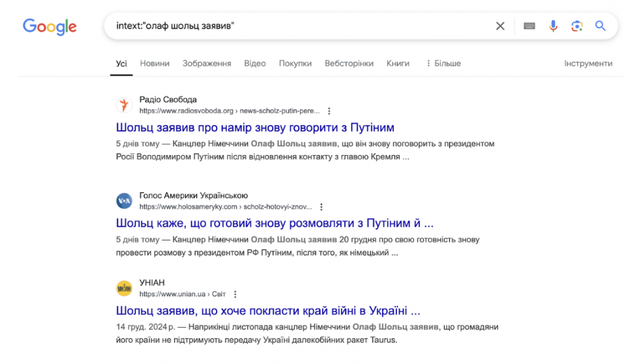Click the 'УНІАН' source name

coord(152,283)
